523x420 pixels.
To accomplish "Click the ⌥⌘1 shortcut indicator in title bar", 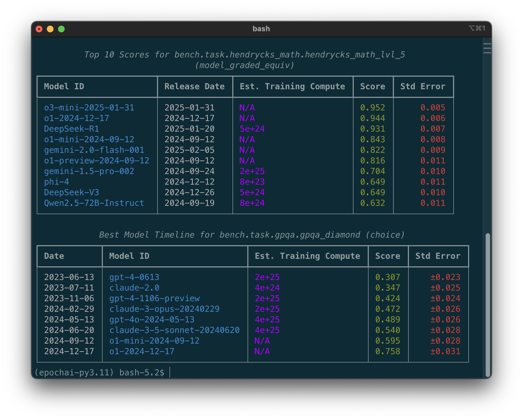I will (477, 28).
